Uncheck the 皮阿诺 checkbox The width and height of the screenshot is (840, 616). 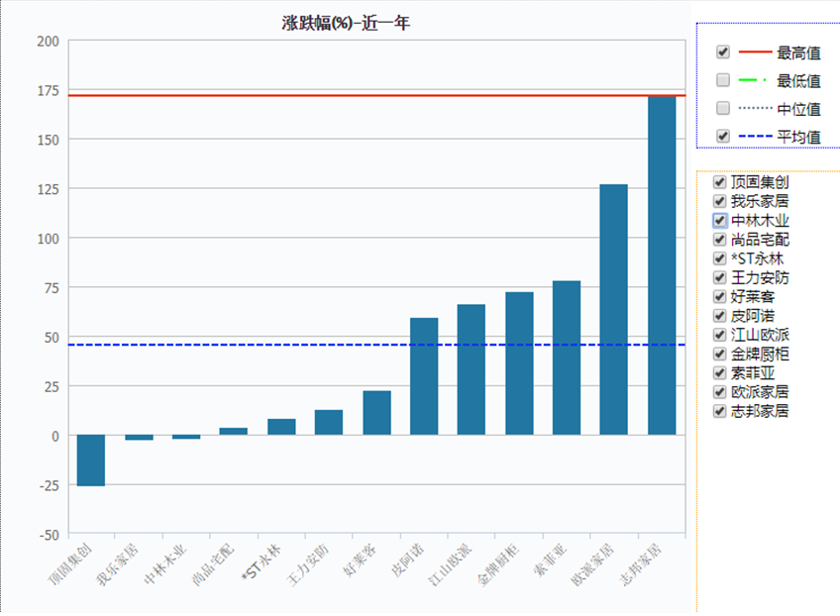pos(720,316)
